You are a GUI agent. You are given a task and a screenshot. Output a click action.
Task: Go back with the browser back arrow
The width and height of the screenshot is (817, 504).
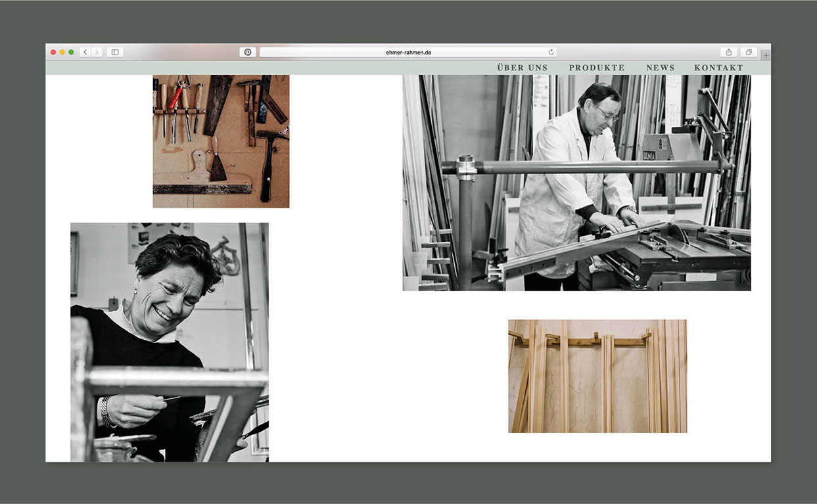click(85, 52)
